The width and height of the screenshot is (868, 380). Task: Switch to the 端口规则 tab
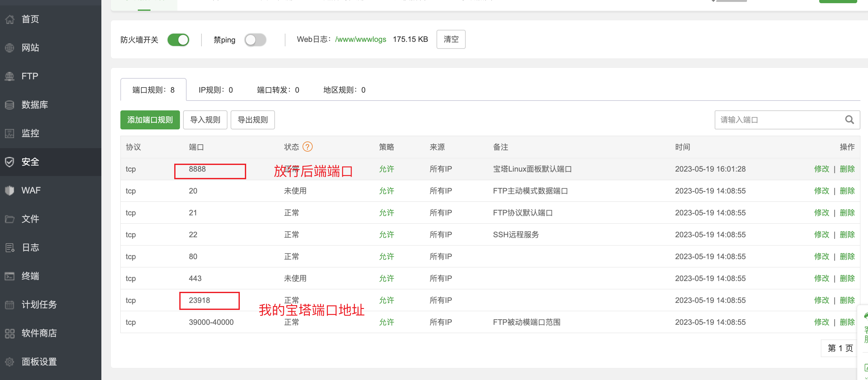click(153, 90)
